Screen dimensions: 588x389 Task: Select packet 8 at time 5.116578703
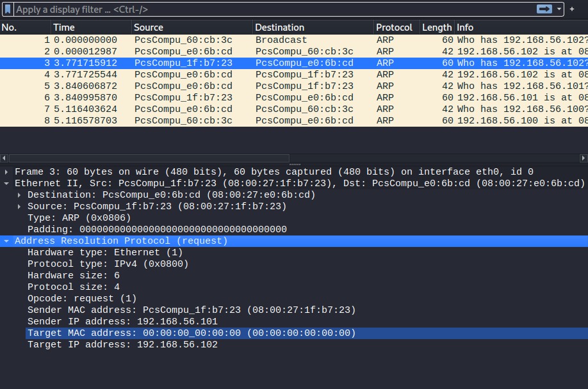point(294,121)
